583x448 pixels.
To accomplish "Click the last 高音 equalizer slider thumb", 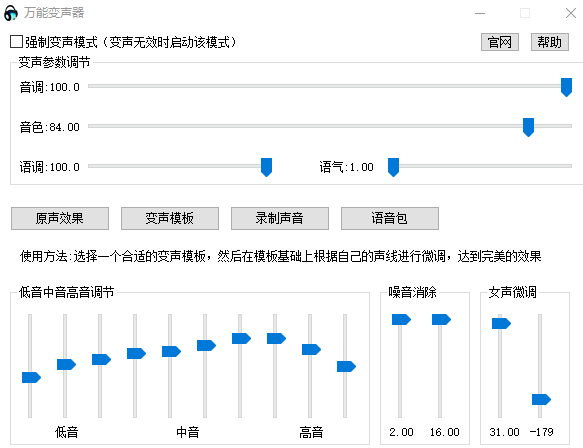I will click(x=347, y=367).
